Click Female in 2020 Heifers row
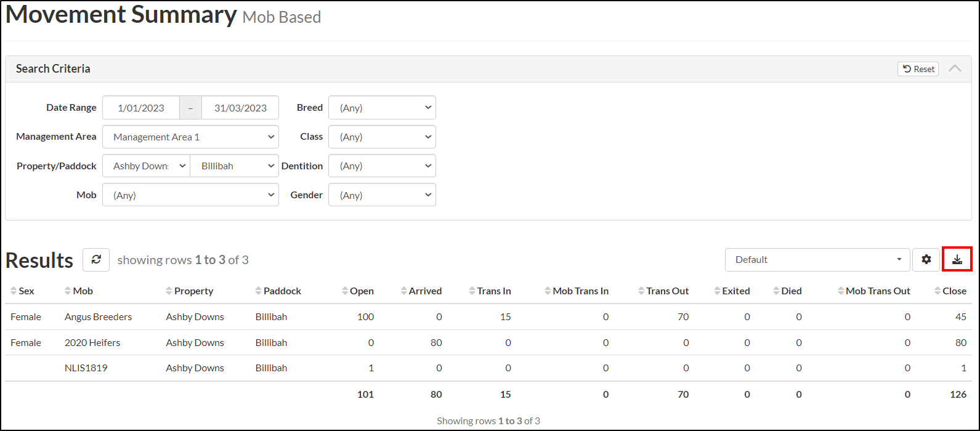 coord(26,342)
